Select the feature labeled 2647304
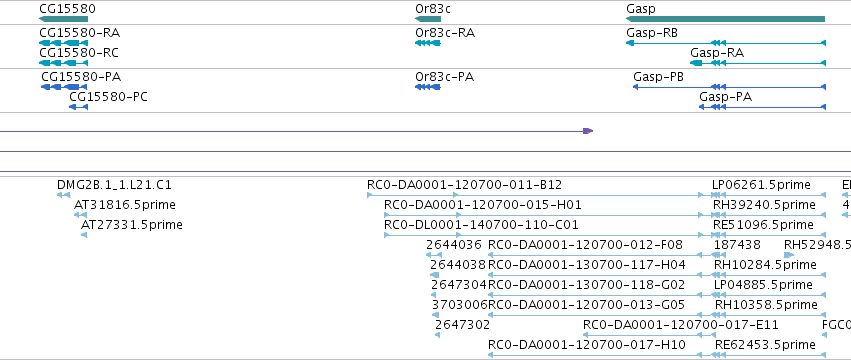The height and width of the screenshot is (360, 851). tap(459, 285)
